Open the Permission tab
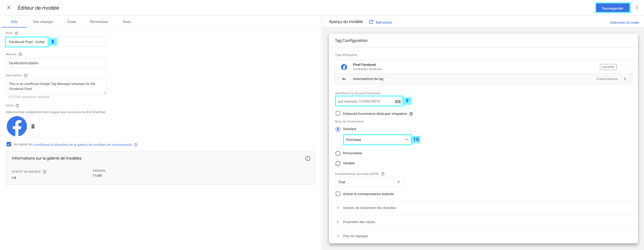The height and width of the screenshot is (250, 644). click(99, 22)
